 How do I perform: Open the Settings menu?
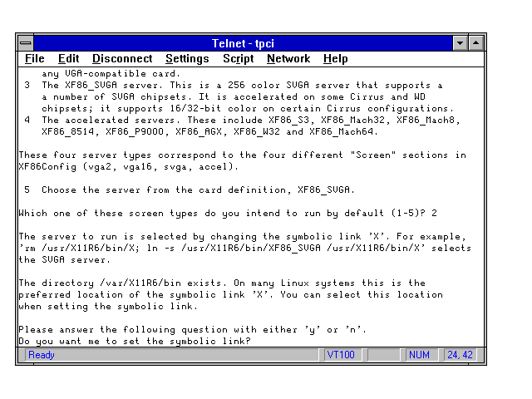click(x=187, y=59)
